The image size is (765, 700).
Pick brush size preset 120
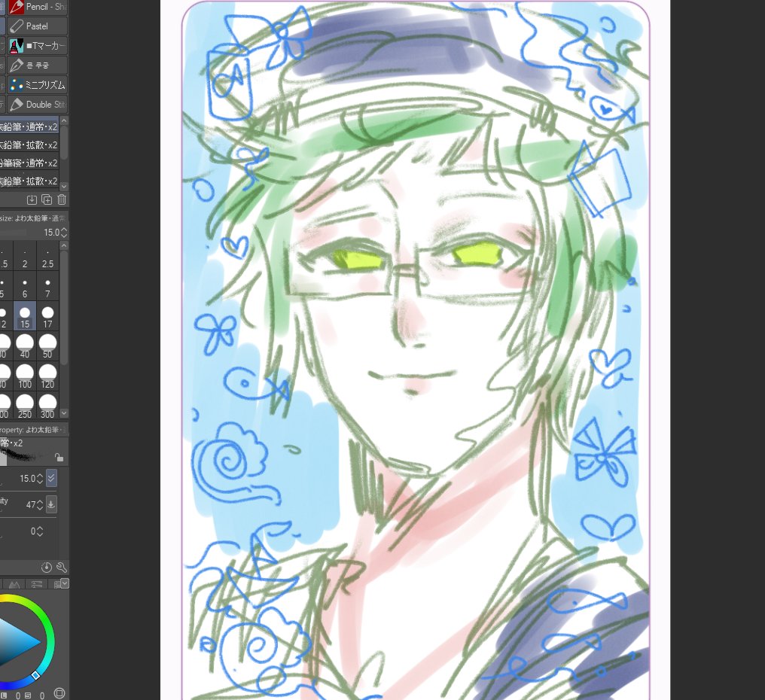[x=48, y=376]
